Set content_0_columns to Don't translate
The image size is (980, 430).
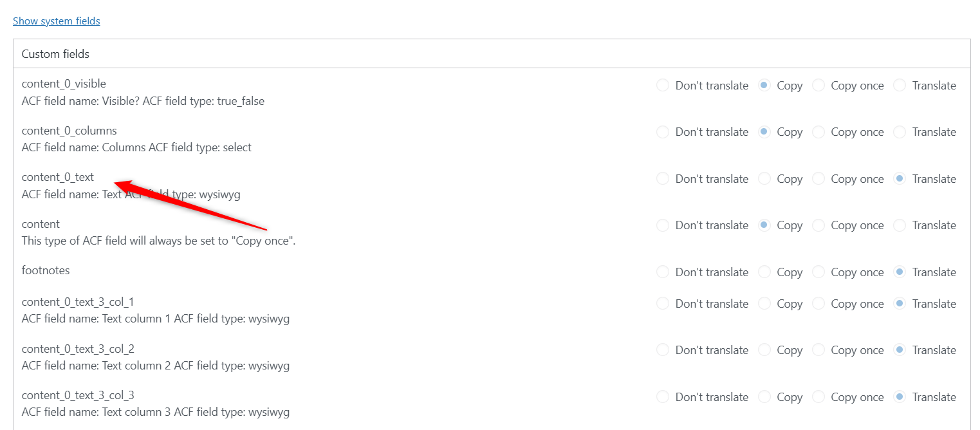click(663, 132)
